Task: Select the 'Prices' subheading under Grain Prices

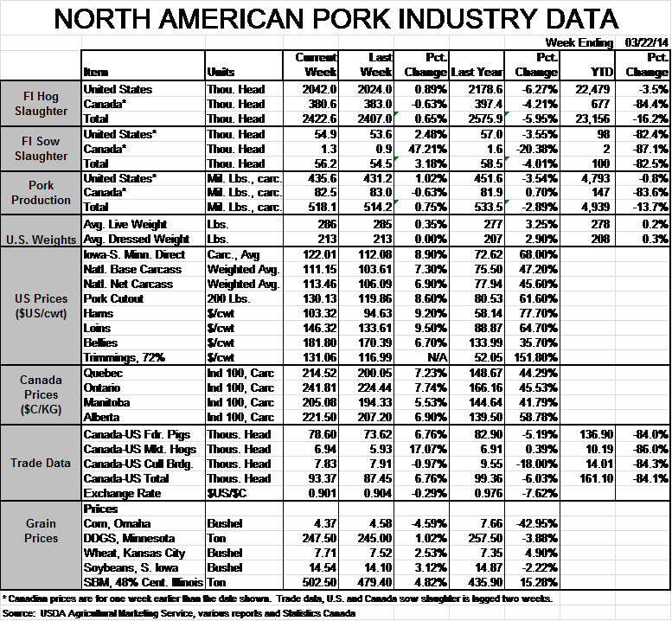Action: tap(100, 509)
